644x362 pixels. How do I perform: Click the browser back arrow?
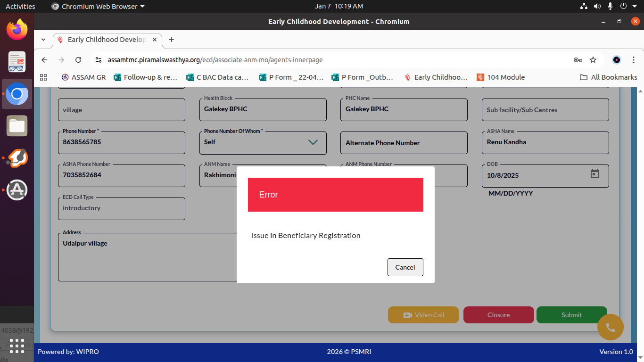[44, 60]
